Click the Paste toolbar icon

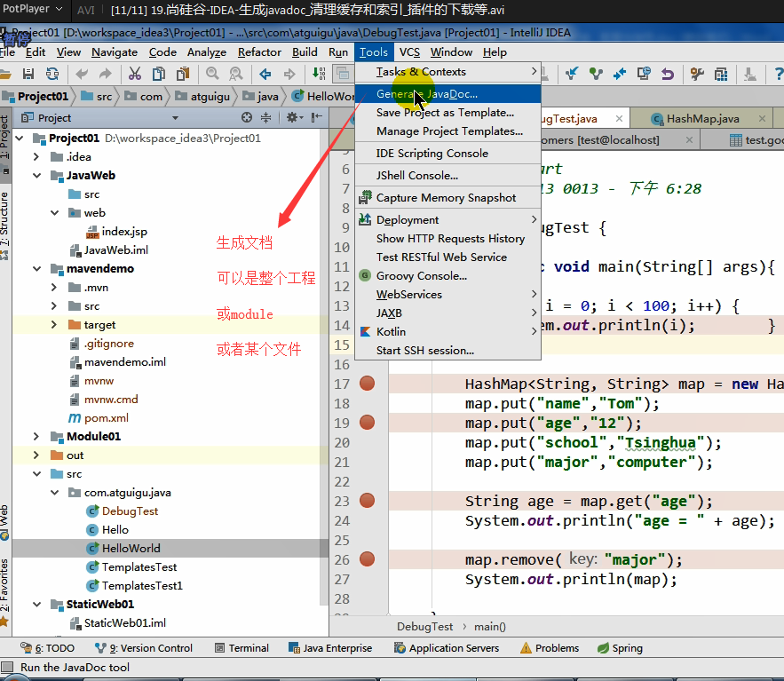pos(183,74)
